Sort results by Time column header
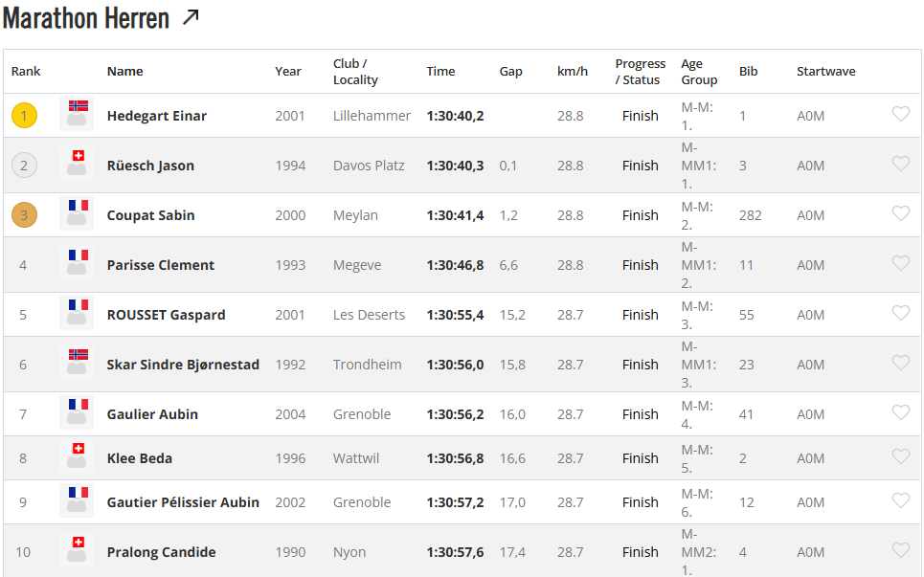 coord(440,72)
